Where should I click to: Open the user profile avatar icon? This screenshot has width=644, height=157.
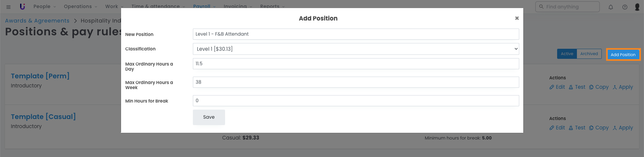point(637,7)
